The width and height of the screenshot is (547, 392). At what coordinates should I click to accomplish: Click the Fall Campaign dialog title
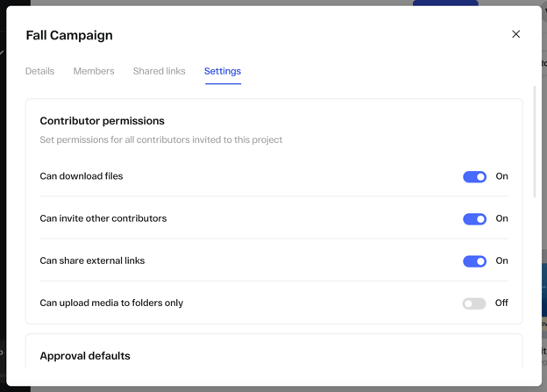point(69,35)
